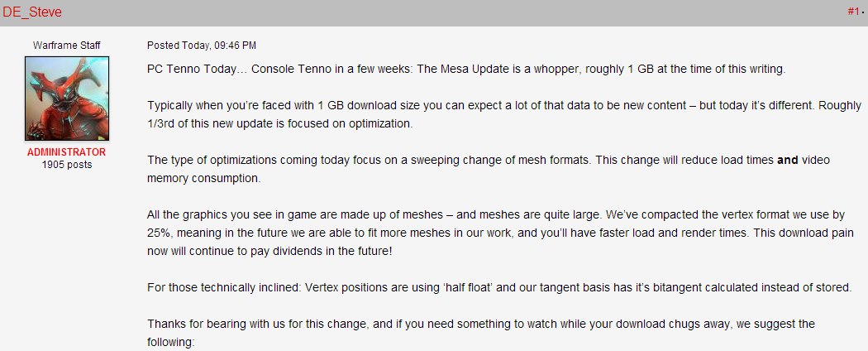Click the Warframe Staff group label
Viewport: 868px width, 351px height.
pos(66,46)
